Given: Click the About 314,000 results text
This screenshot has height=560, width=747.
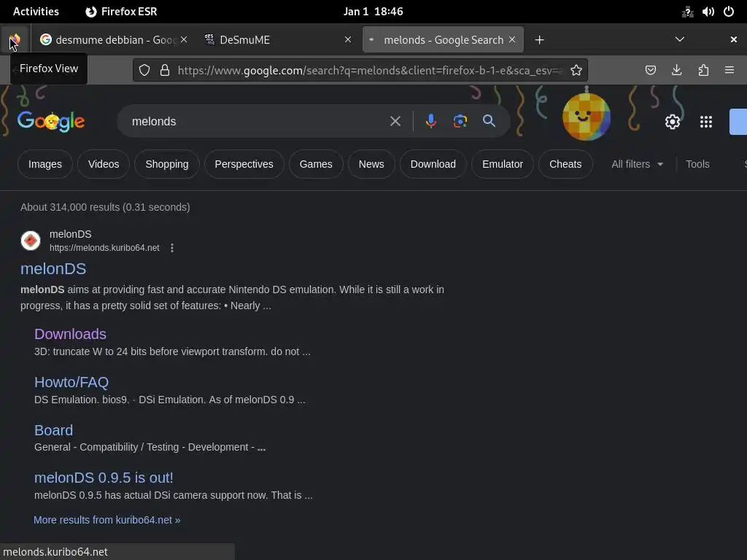Looking at the screenshot, I should click(105, 207).
